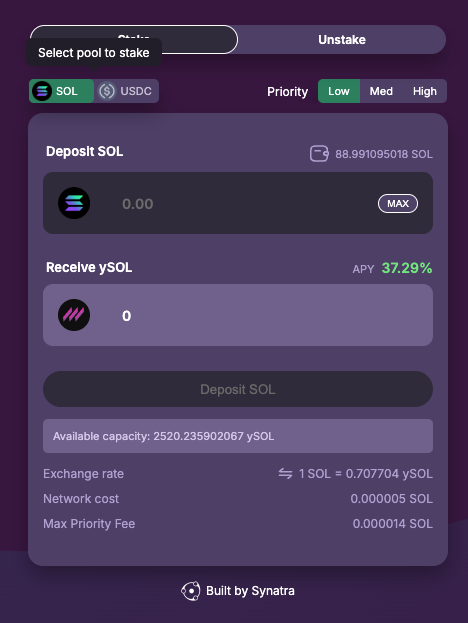
Task: Switch to the Unstake tab
Action: point(342,39)
